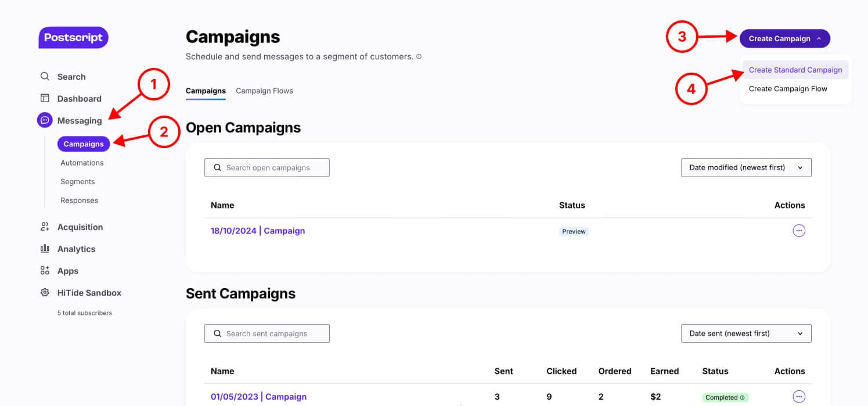Choose Create Campaign Flow from menu
Screen dimensions: 868x406
787,89
